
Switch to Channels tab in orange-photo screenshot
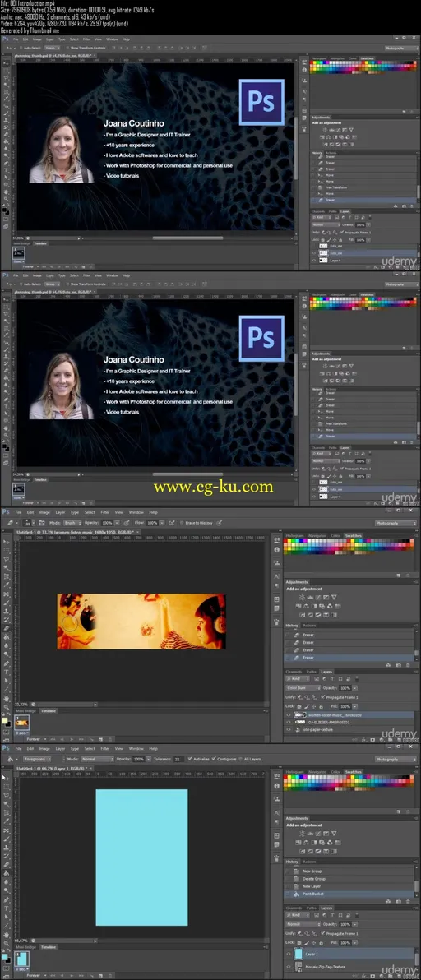coord(294,671)
